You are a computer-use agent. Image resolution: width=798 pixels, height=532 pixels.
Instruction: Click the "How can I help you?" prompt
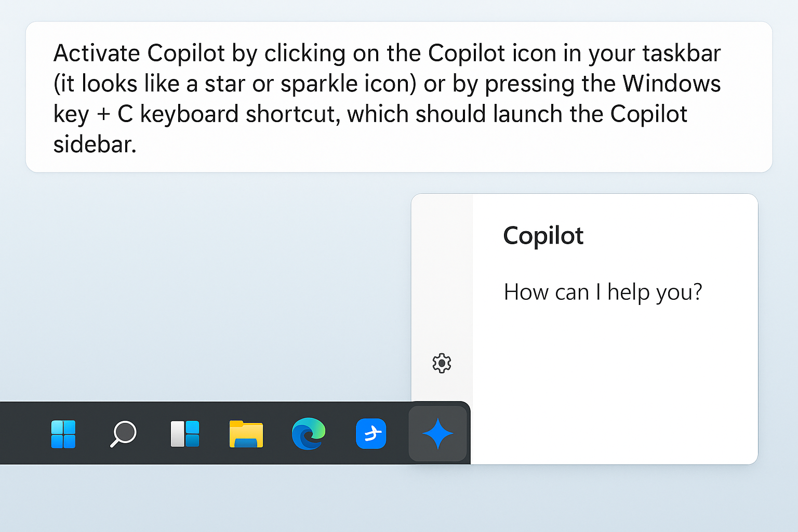(603, 292)
